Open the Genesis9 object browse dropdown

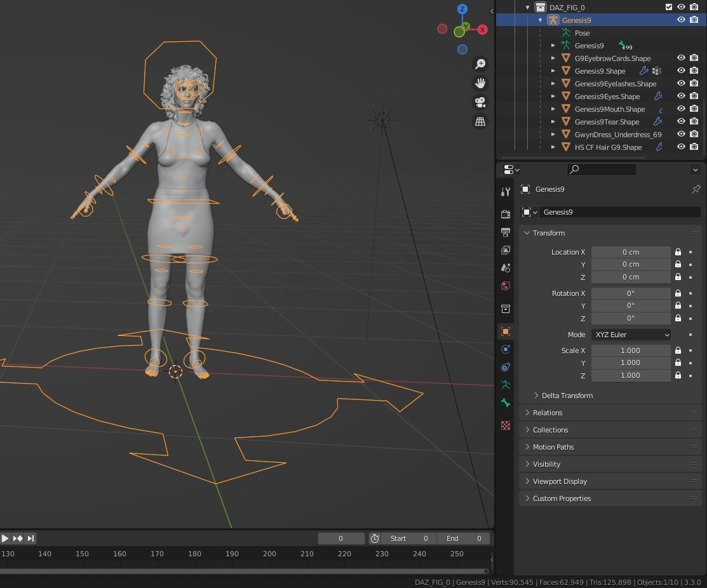(x=529, y=212)
